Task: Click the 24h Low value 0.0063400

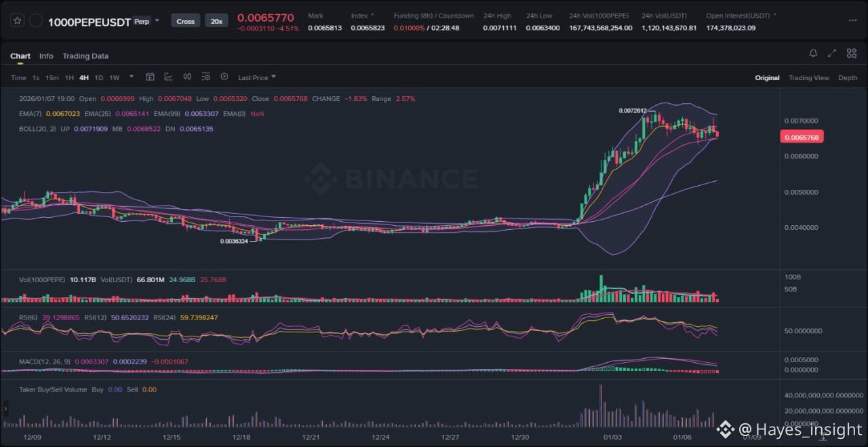Action: coord(542,28)
